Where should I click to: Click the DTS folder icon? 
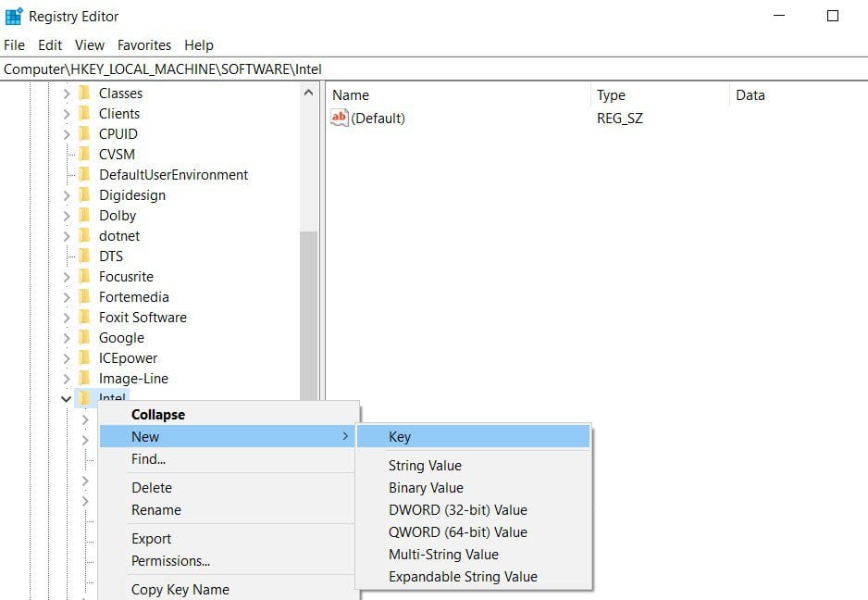click(x=85, y=256)
